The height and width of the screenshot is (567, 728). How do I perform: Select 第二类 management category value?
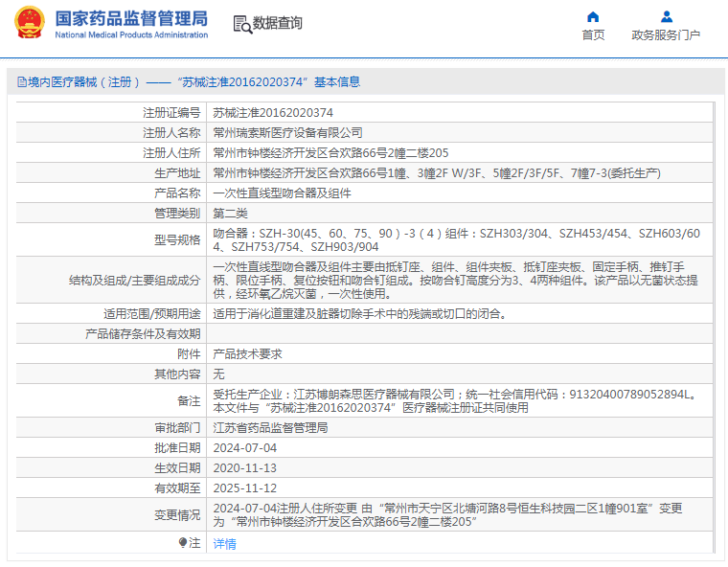tap(230, 214)
